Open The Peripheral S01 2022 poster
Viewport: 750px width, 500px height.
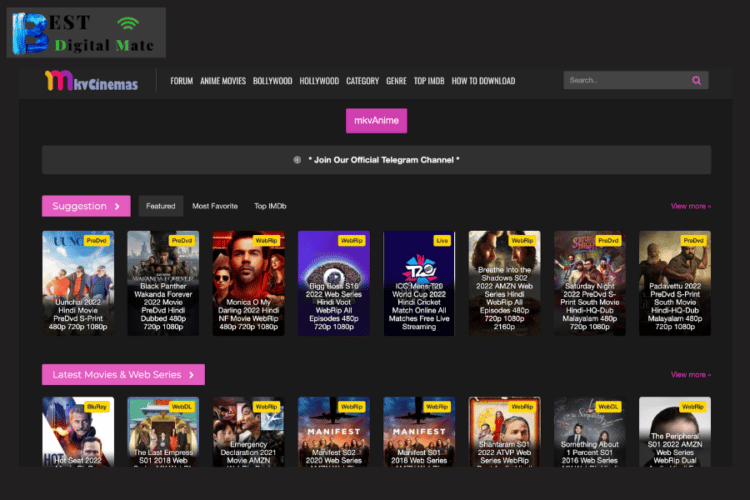(675, 432)
